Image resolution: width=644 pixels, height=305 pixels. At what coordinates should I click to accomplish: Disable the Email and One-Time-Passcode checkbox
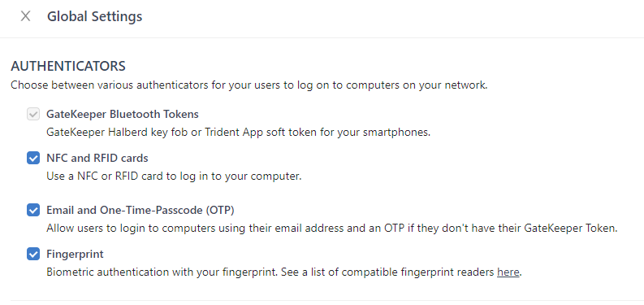coord(33,210)
